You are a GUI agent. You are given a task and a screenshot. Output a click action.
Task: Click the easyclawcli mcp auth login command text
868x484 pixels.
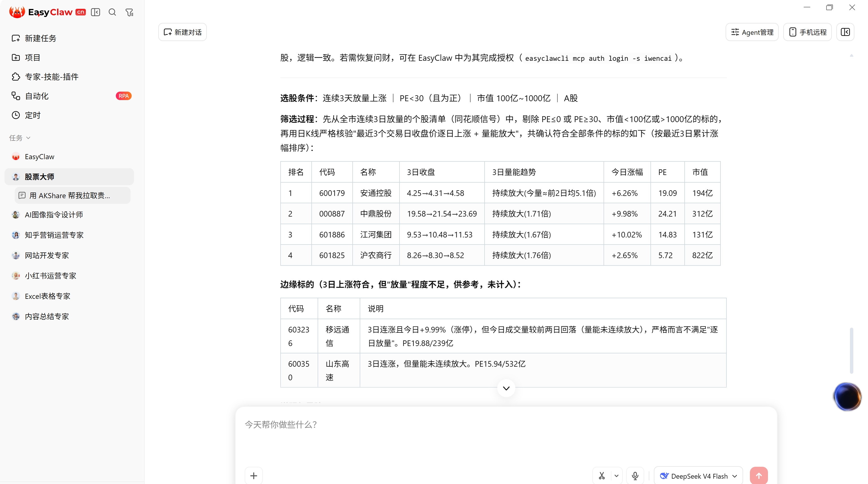(598, 58)
